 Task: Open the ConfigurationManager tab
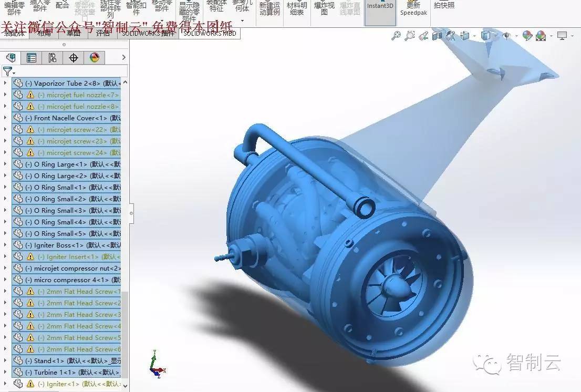coord(52,58)
